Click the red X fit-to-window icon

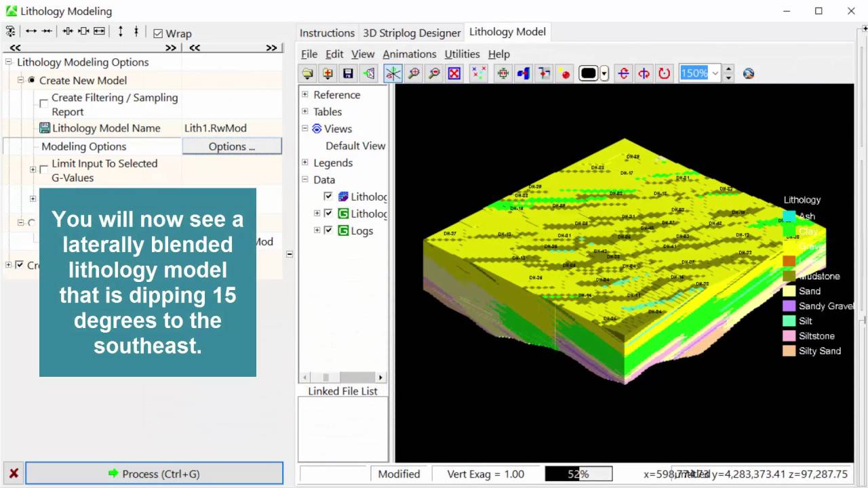point(454,73)
